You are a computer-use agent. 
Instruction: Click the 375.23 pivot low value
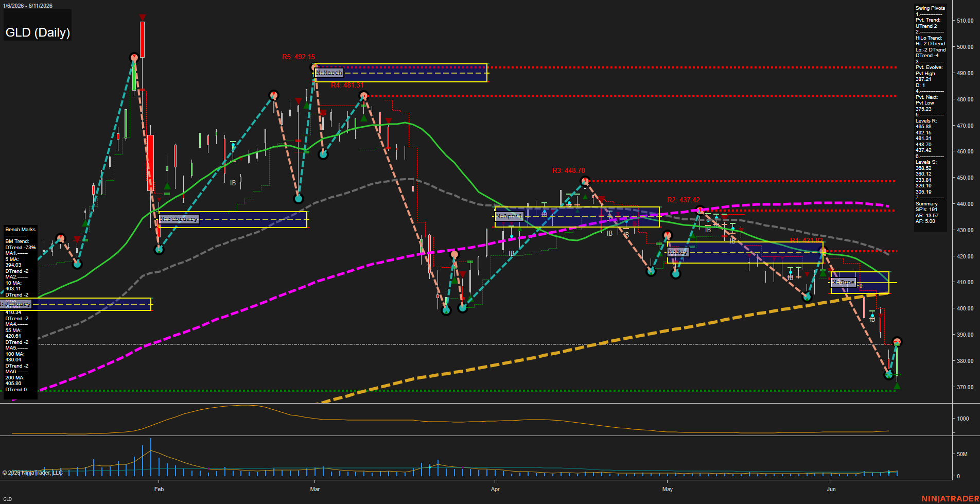[x=923, y=109]
